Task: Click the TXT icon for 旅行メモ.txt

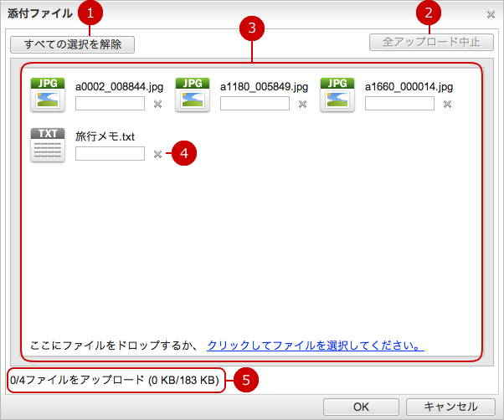Action: coord(48,145)
